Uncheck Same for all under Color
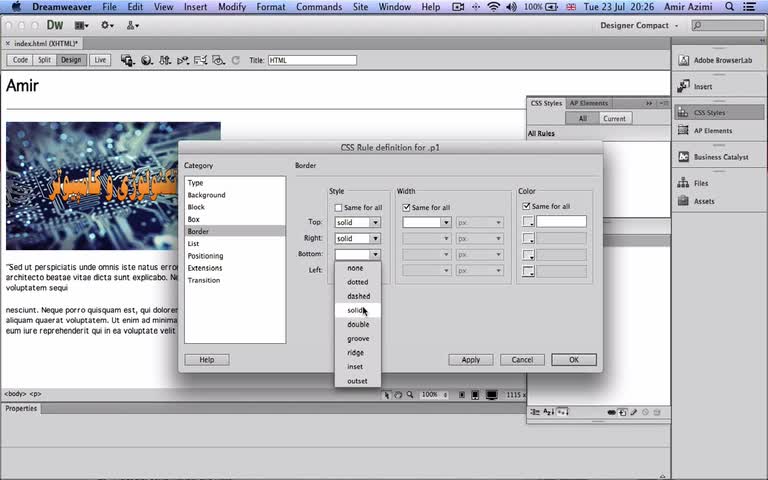The image size is (768, 480). 526,206
